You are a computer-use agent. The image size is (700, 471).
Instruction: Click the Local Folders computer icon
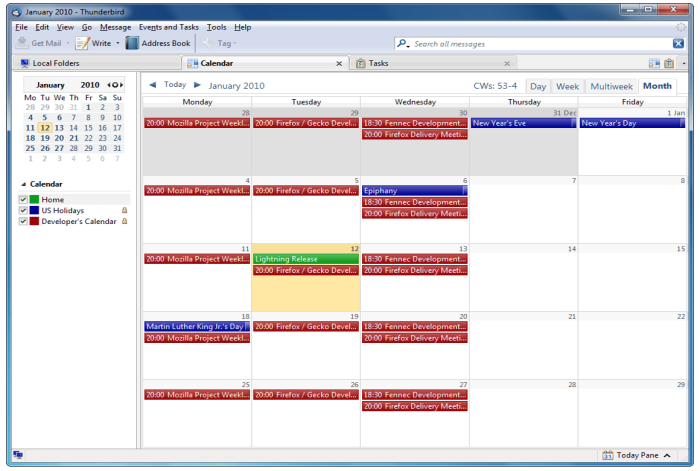[25, 63]
